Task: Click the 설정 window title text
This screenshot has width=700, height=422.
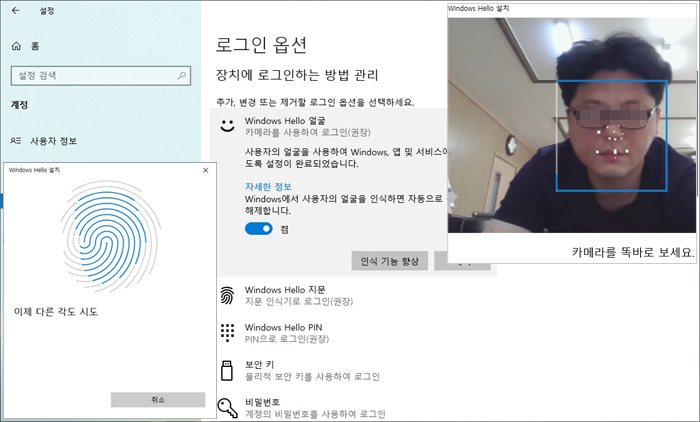Action: (46, 10)
